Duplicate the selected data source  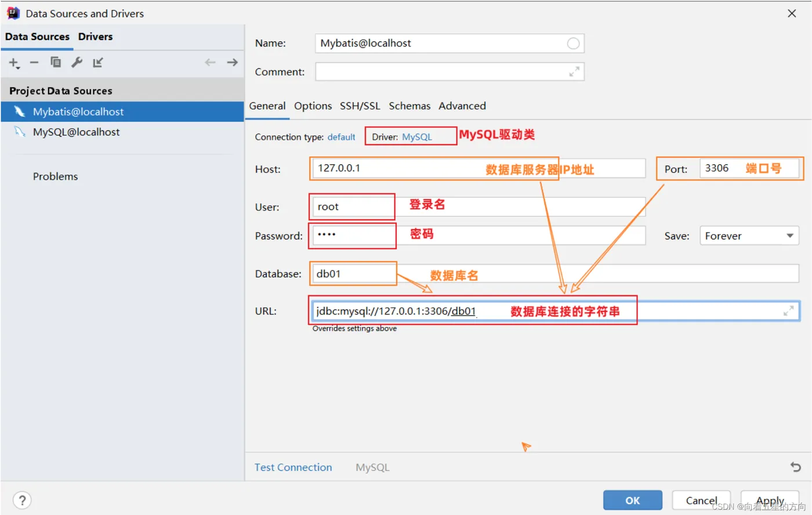pyautogui.click(x=56, y=62)
